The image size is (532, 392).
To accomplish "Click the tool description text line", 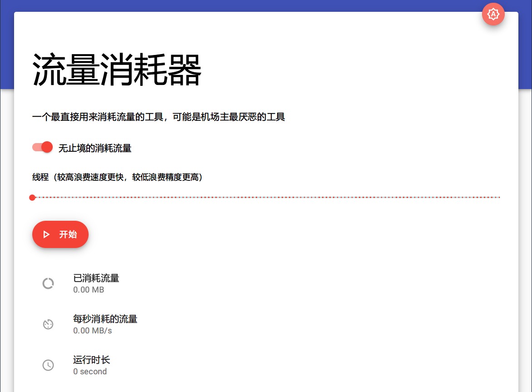I will (159, 117).
